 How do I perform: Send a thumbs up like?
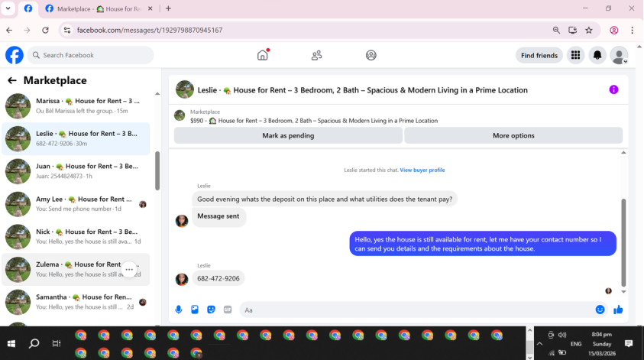[618, 310]
